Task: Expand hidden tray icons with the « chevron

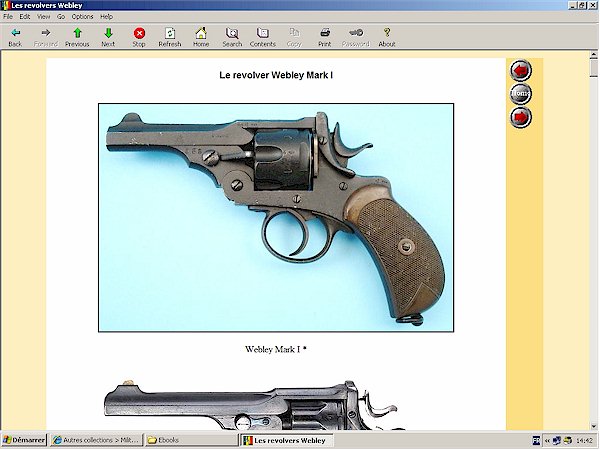Action: point(547,441)
